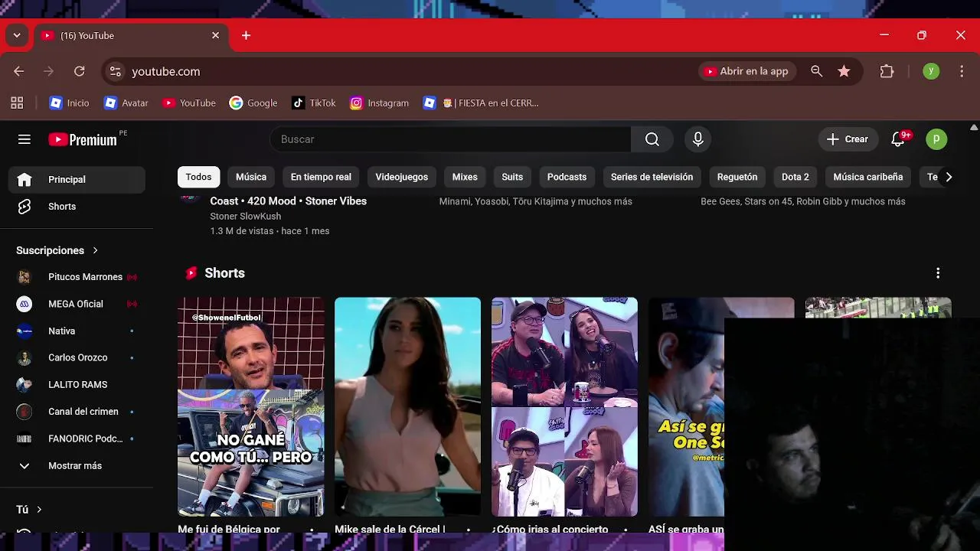Open options for Mike sale de la Cárcel short
This screenshot has height=551, width=980.
(469, 529)
